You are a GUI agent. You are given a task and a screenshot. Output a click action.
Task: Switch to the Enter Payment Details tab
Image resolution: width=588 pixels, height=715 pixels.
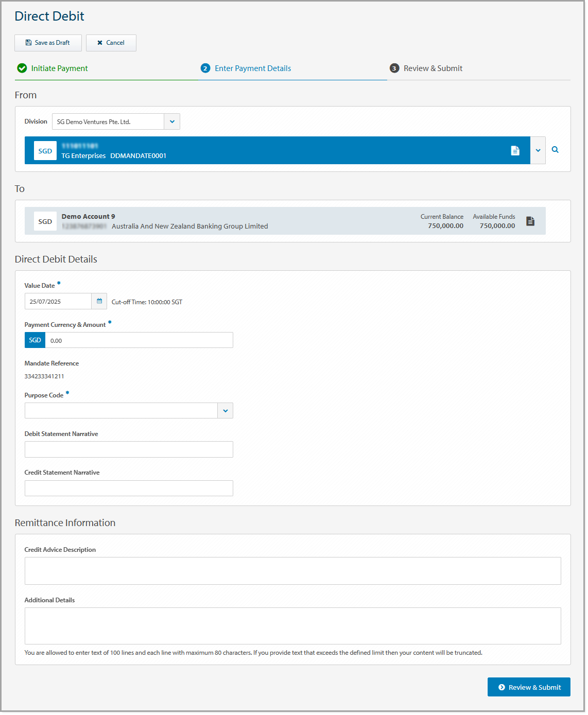point(253,68)
